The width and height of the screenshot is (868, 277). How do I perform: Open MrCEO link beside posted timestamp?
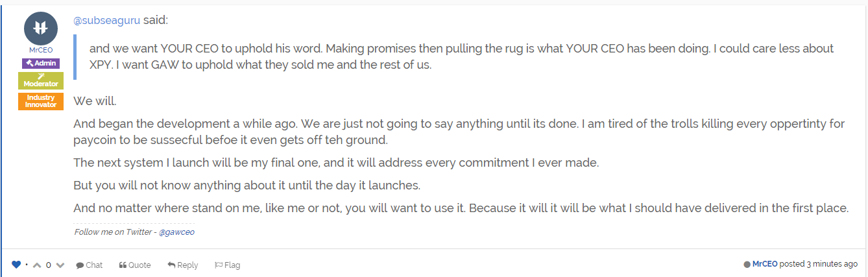coord(765,264)
